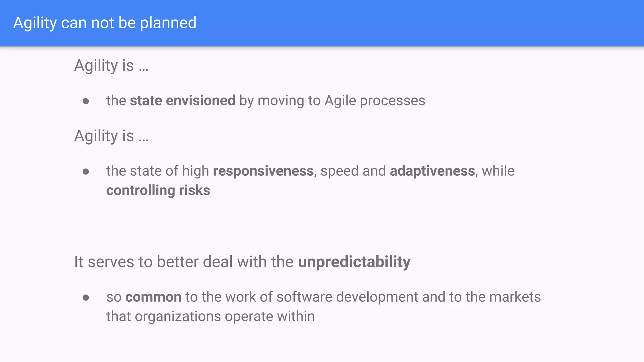This screenshot has width=644, height=362.
Task: Click the bullet before 'the state of high'
Action: 86,172
